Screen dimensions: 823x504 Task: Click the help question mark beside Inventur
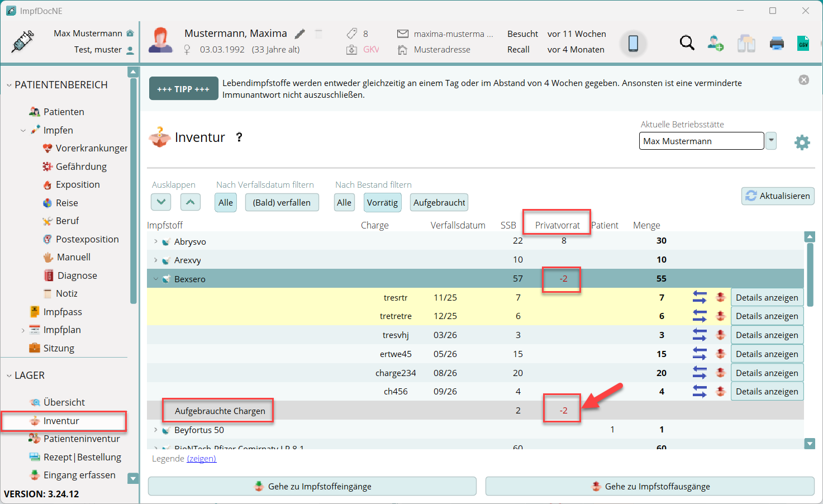click(239, 137)
